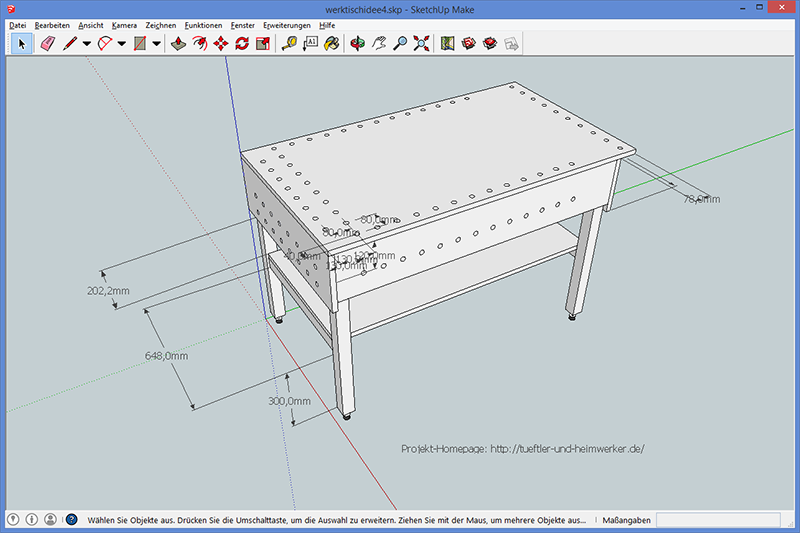Open the Extension Warehouse icon
800x533 pixels.
pos(490,44)
